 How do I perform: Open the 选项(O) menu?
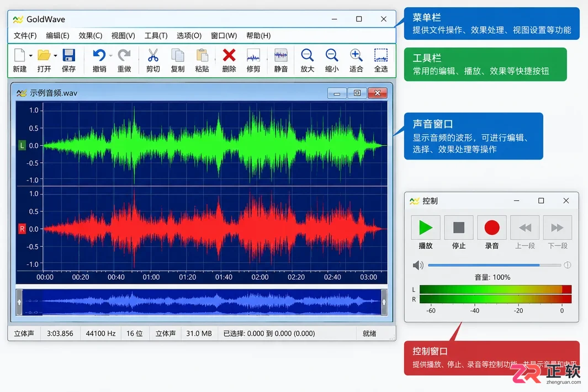click(189, 36)
